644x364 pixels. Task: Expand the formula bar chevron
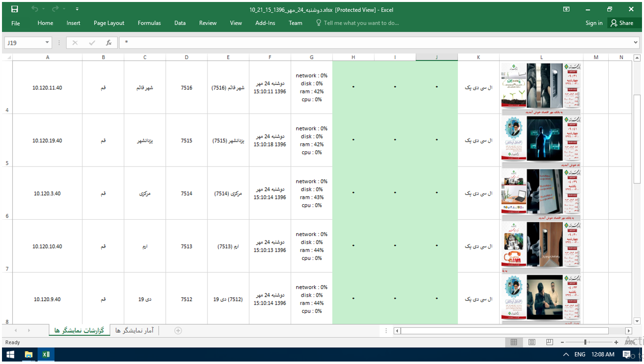click(x=637, y=43)
